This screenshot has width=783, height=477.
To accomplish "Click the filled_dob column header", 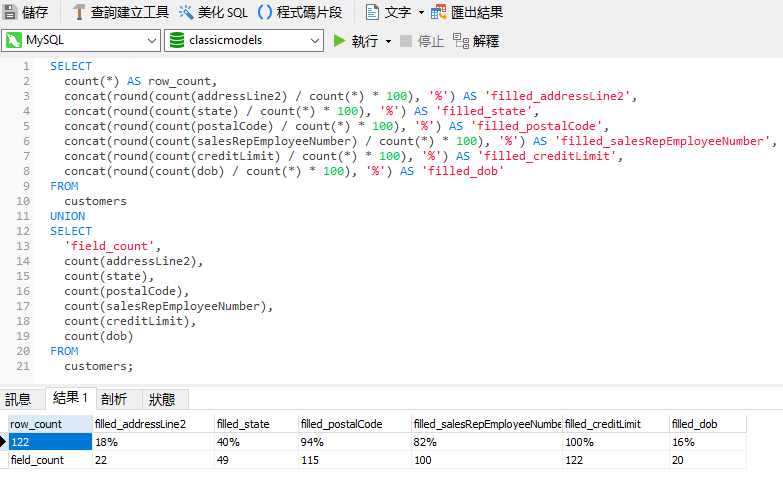I will pos(708,424).
